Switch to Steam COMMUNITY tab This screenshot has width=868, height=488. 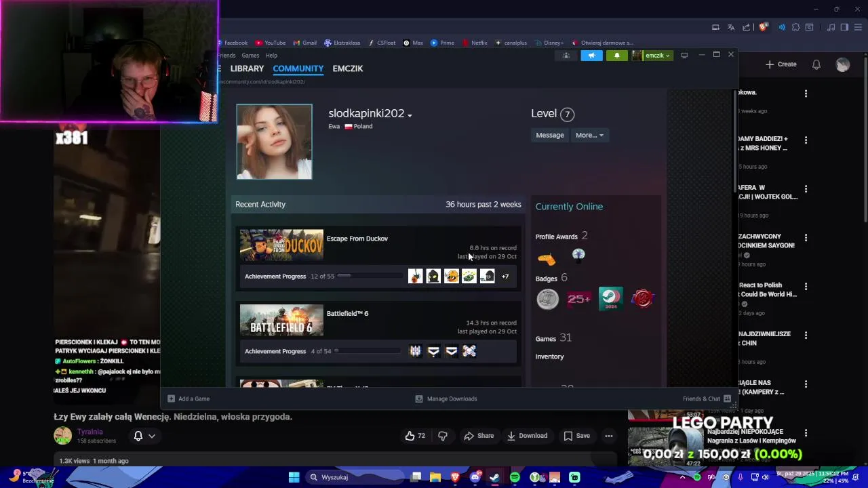(x=298, y=68)
